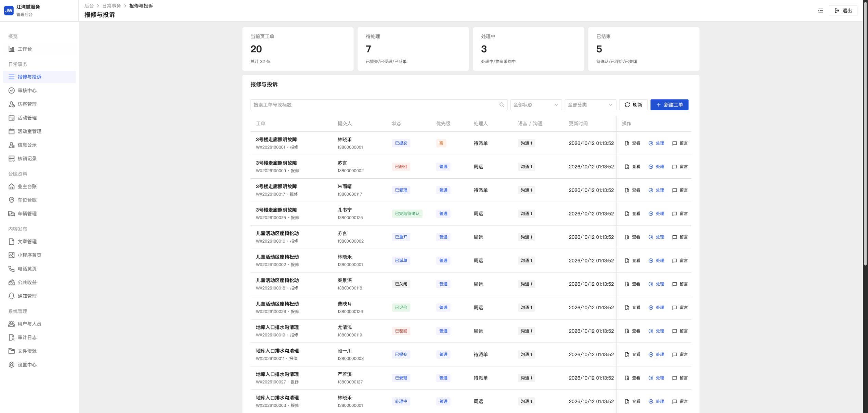Click 日常事务 breadcrumb link

[112, 6]
